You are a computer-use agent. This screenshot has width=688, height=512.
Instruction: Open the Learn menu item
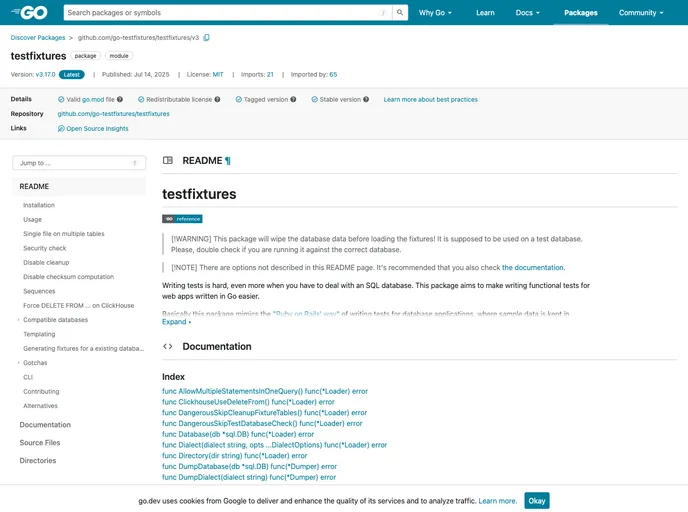(x=485, y=13)
